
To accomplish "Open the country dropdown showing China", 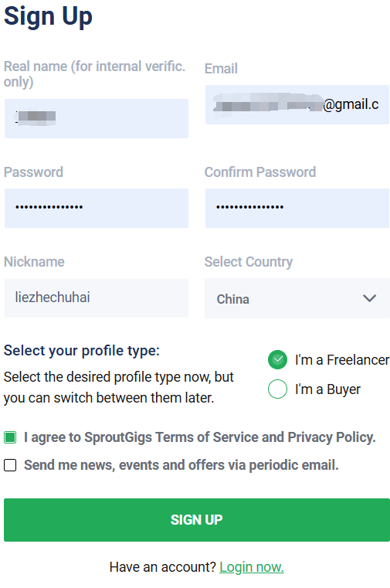I will 297,298.
